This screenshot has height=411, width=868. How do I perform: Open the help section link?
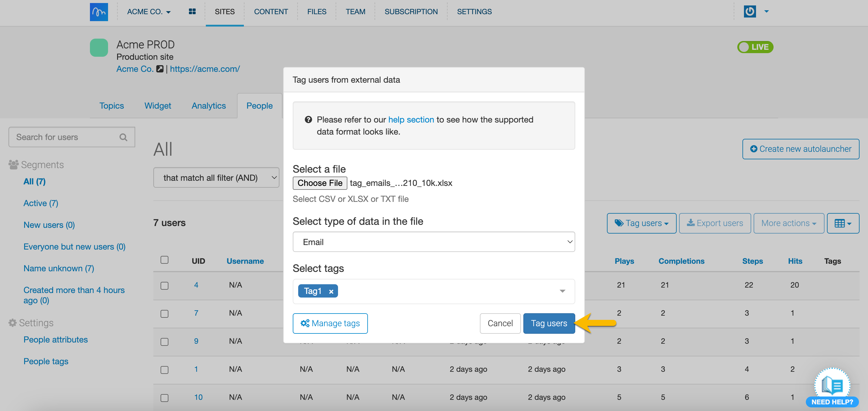tap(411, 119)
